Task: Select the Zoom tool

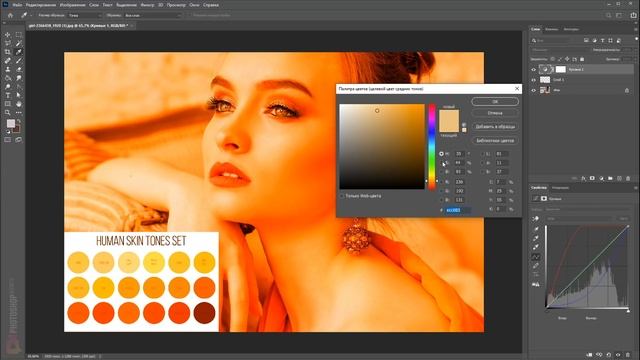Action: click(8, 113)
